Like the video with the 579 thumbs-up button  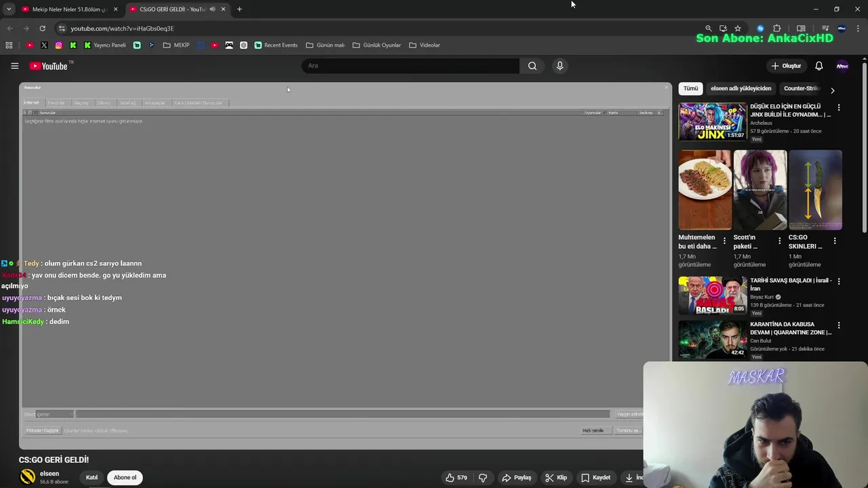tap(456, 478)
